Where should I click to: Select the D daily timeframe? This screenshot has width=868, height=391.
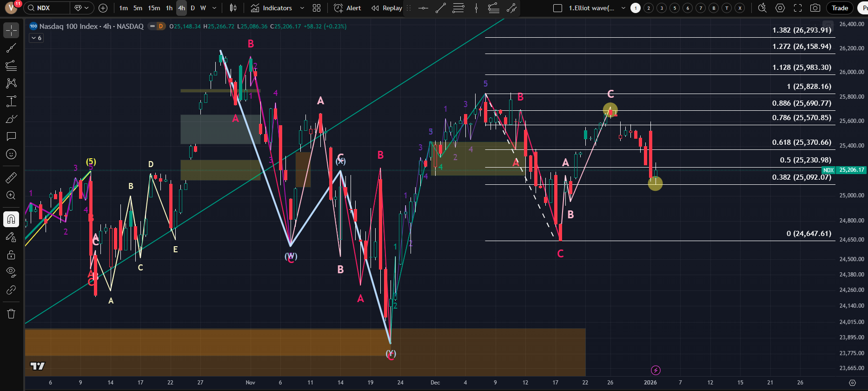point(192,8)
